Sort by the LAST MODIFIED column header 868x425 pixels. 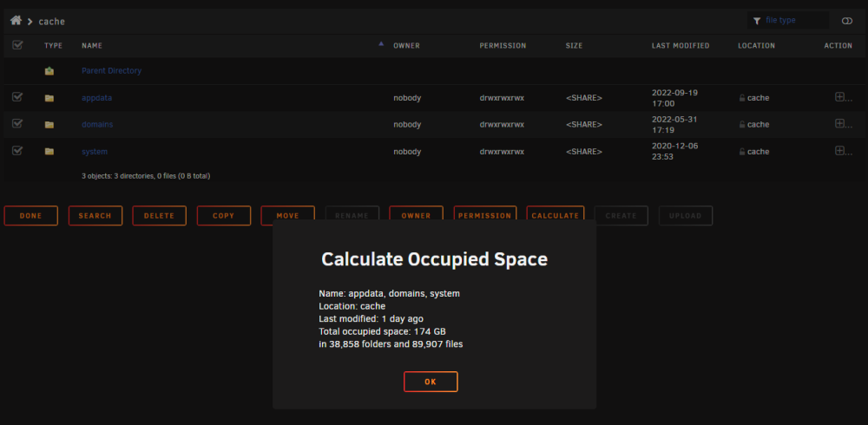681,45
